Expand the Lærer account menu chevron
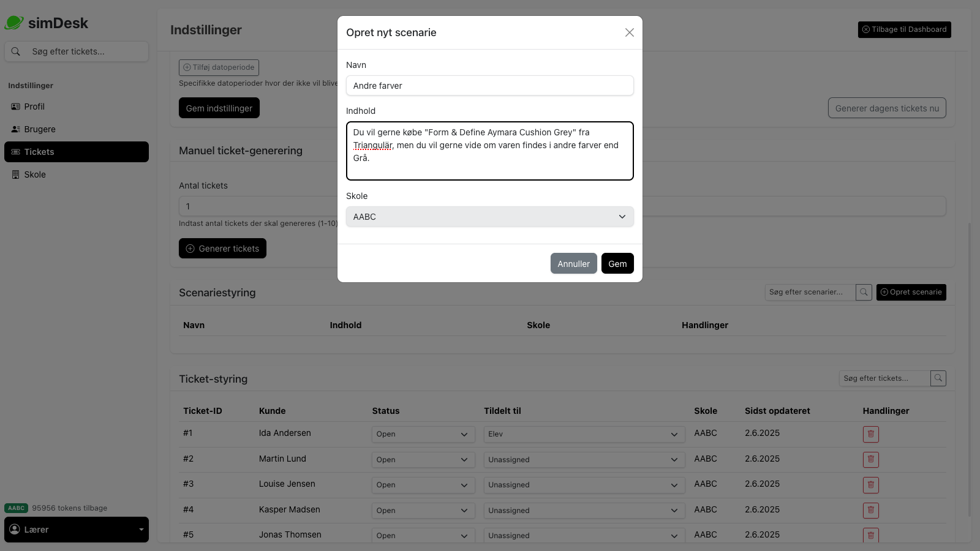 point(140,530)
